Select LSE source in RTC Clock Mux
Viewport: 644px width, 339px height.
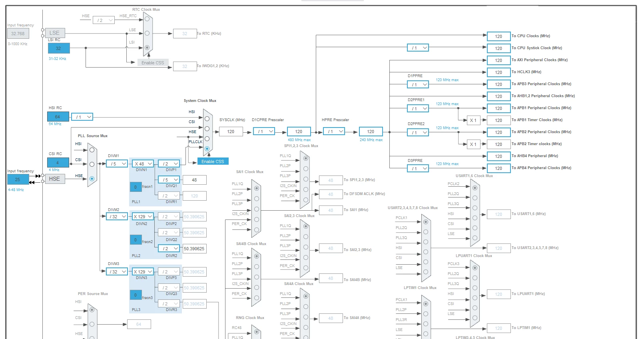coord(147,33)
